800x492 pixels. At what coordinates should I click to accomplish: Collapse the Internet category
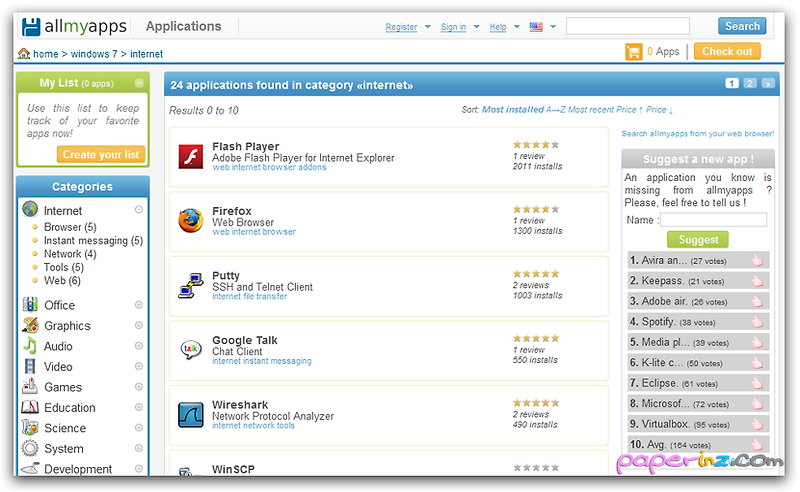click(x=138, y=209)
